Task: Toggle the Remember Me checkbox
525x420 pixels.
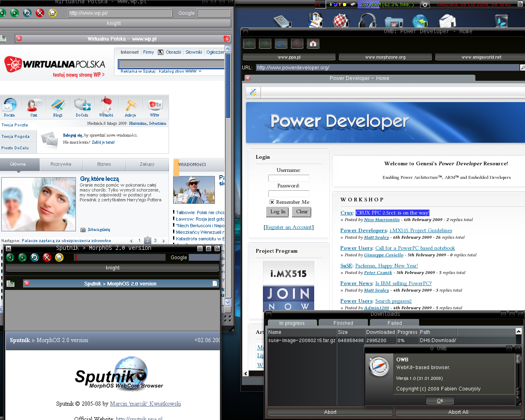Action: click(x=272, y=202)
